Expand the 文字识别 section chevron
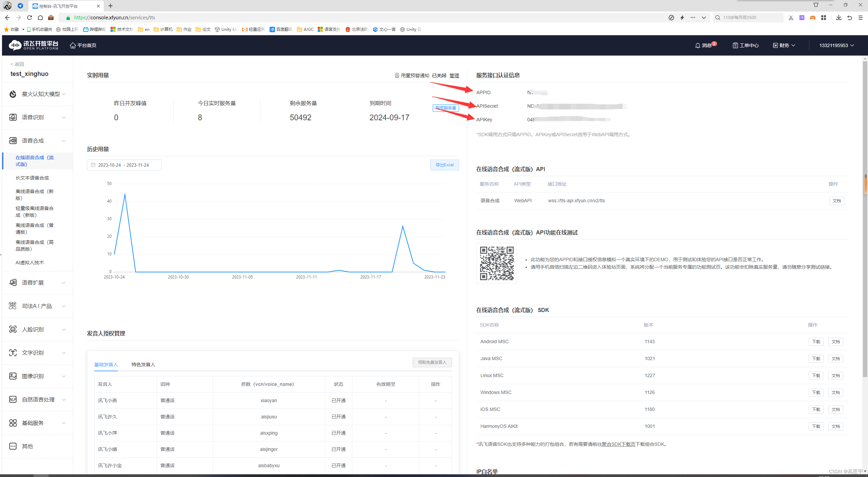This screenshot has height=477, width=868. click(64, 353)
